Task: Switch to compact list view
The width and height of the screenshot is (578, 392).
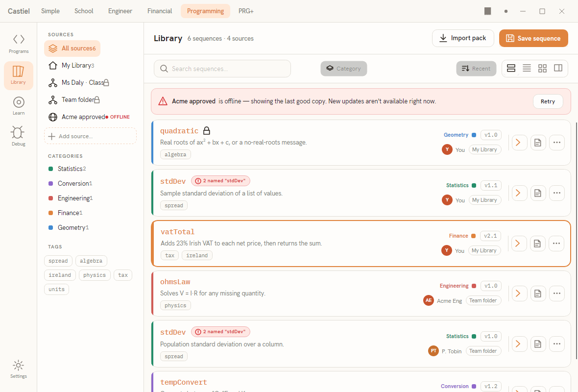Action: pyautogui.click(x=527, y=68)
